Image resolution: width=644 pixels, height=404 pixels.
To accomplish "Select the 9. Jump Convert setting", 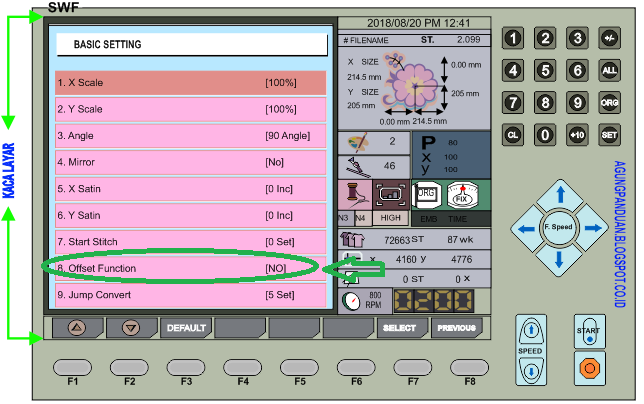I will pos(191,295).
